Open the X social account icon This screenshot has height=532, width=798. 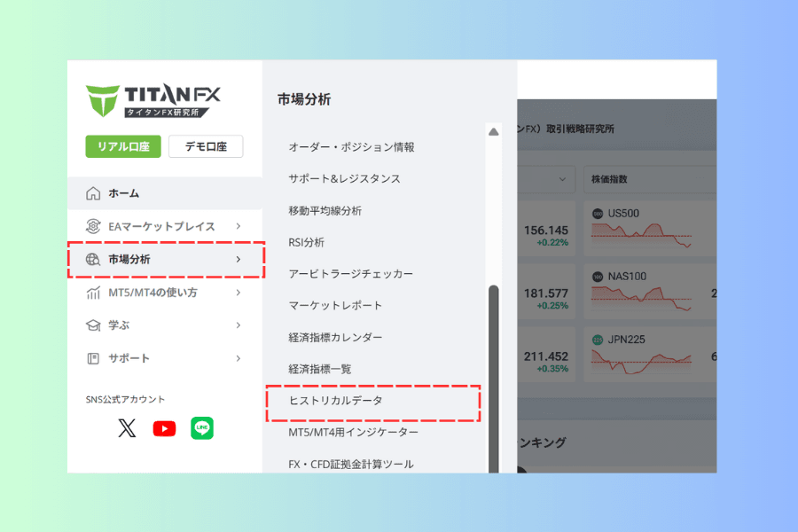(127, 428)
